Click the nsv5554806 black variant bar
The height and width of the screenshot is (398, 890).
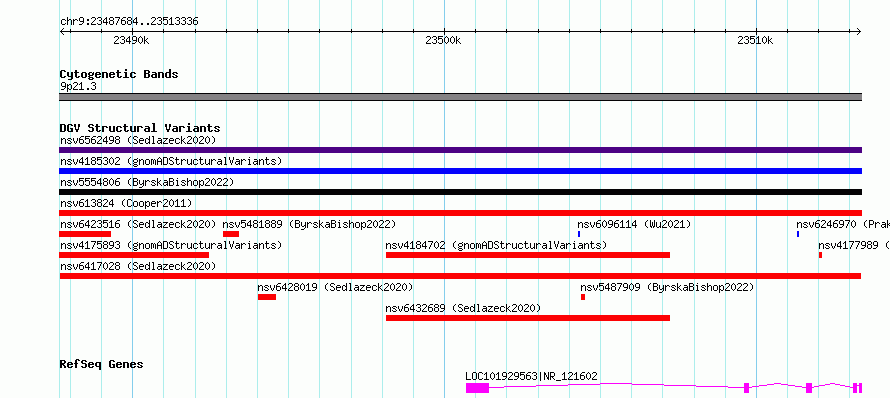[460, 192]
